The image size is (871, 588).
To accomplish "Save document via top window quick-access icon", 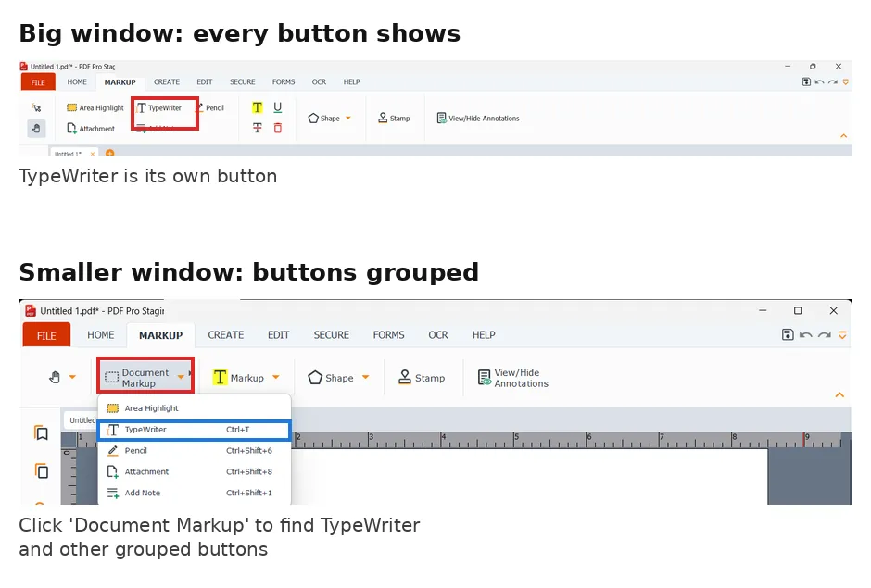I will click(x=806, y=81).
